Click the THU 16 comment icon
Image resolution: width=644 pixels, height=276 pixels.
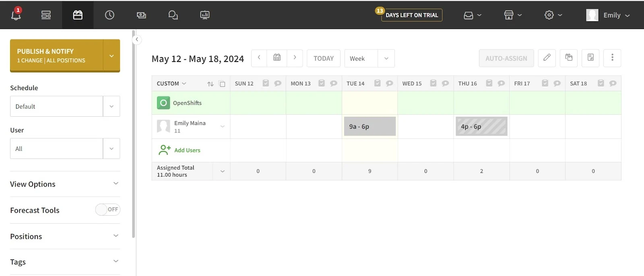click(501, 83)
